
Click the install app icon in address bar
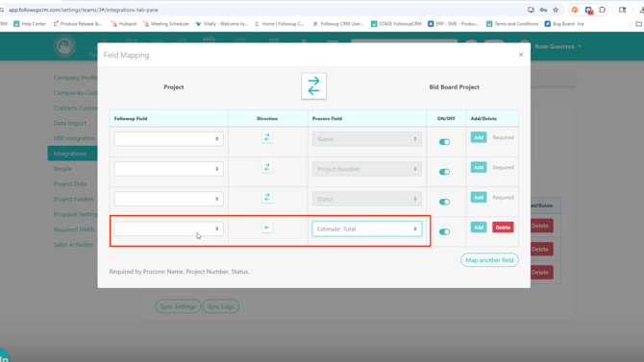point(531,10)
